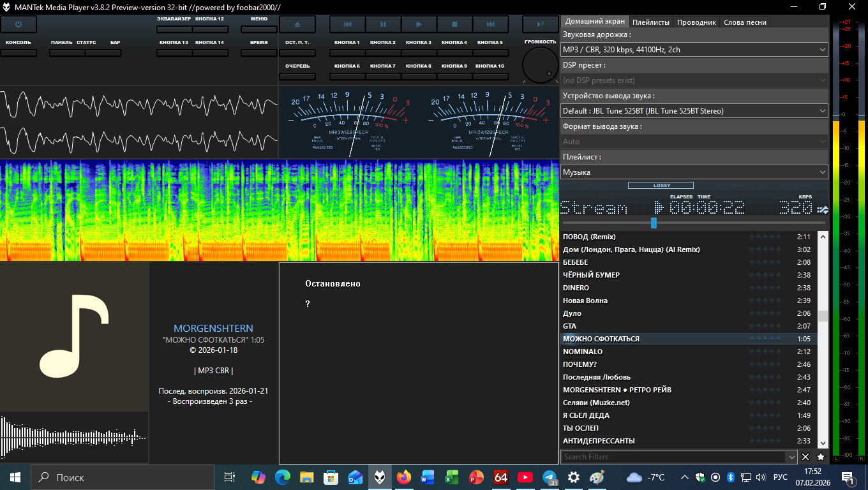The image size is (868, 490).
Task: Pause the playback
Action: click(x=383, y=24)
